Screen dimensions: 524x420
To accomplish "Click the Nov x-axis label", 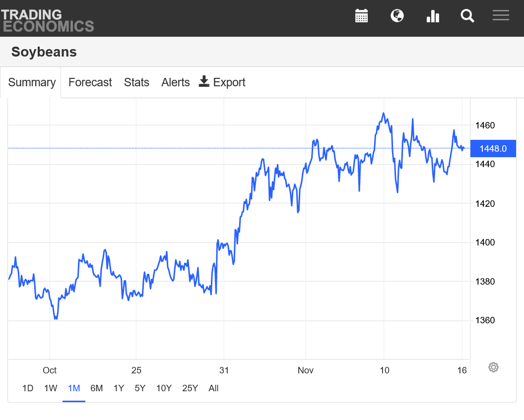I will pos(306,370).
